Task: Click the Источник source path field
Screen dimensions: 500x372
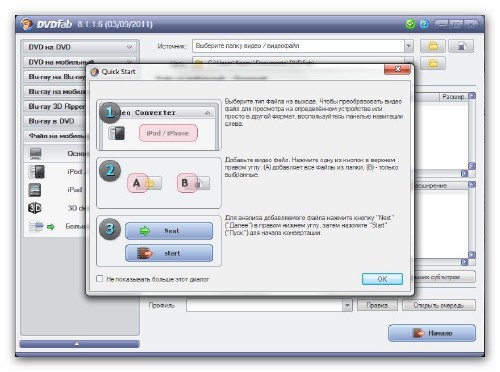Action: point(298,46)
